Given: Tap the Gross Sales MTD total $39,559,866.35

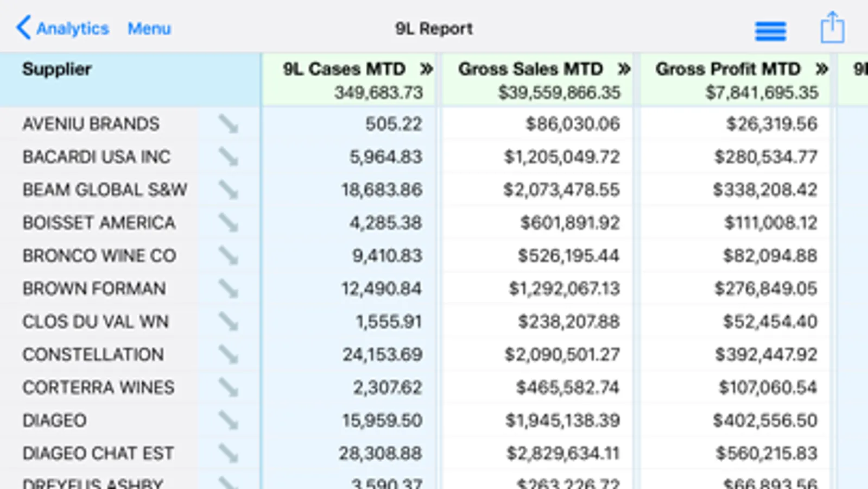Looking at the screenshot, I should [559, 93].
